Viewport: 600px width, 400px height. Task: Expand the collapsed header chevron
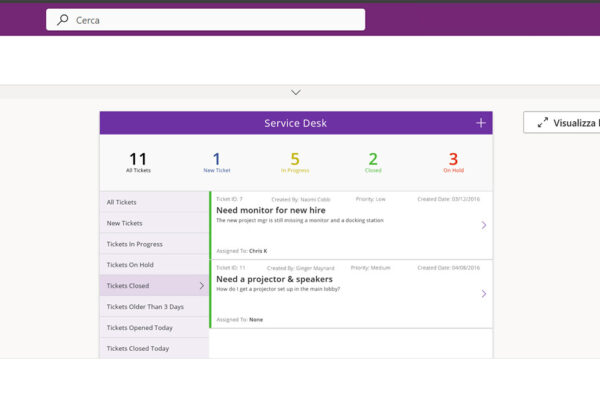click(296, 92)
